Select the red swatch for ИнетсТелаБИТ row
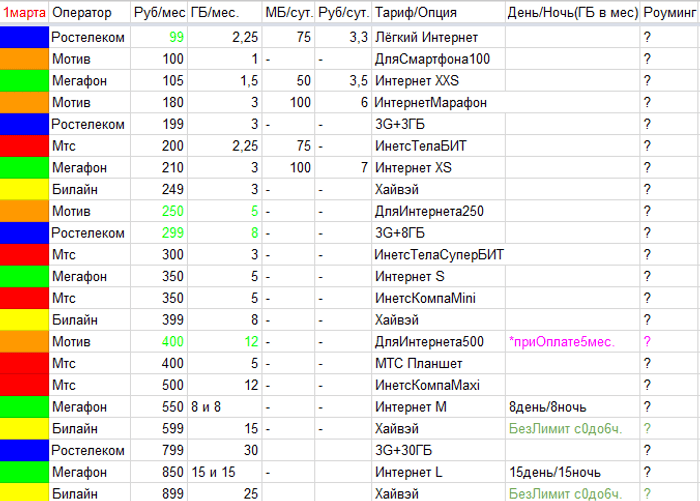The width and height of the screenshot is (700, 501). pyautogui.click(x=24, y=146)
